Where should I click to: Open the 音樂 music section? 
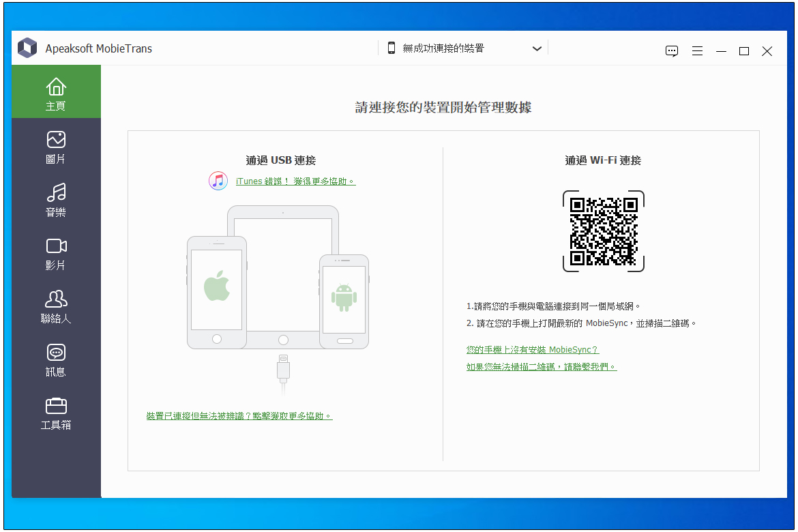[56, 200]
